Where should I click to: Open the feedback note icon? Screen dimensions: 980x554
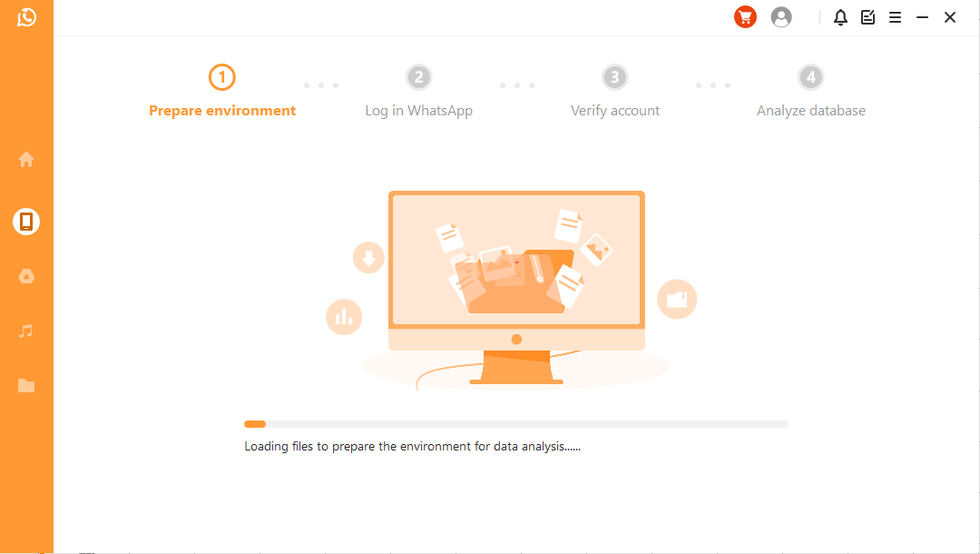click(x=868, y=17)
